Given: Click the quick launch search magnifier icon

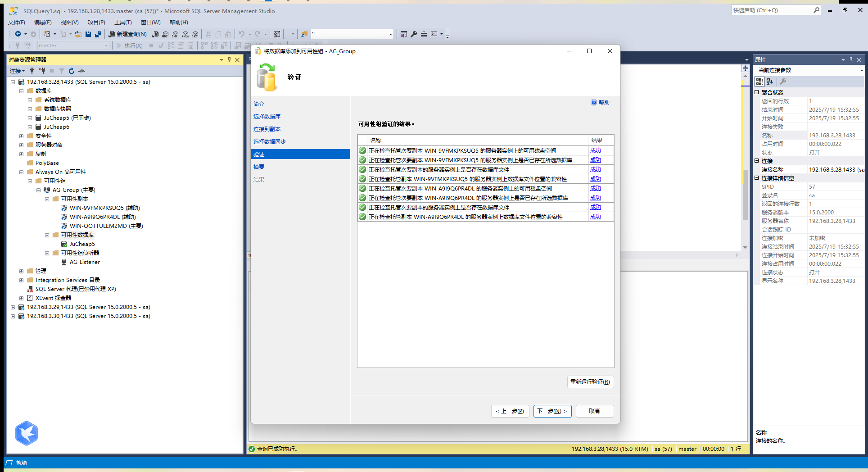Looking at the screenshot, I should point(816,10).
